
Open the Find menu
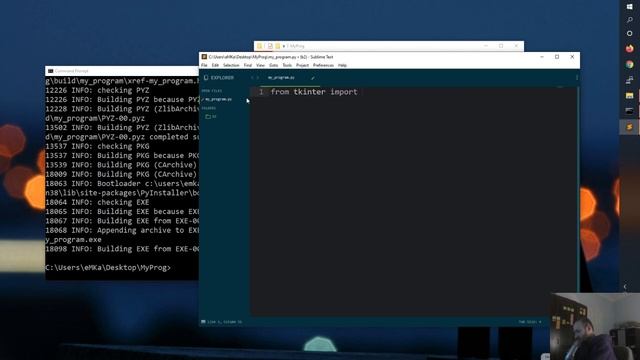(x=248, y=65)
